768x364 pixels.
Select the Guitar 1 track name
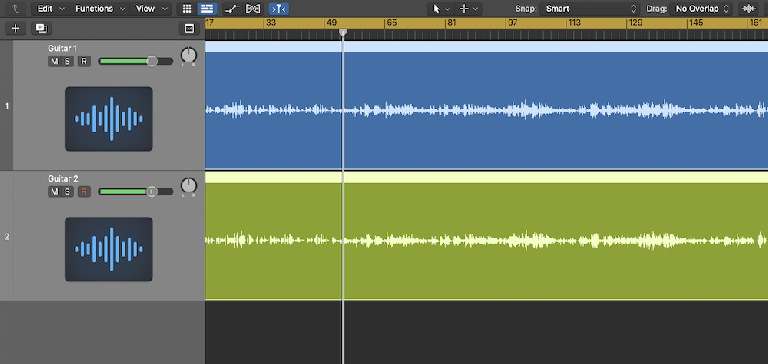tap(63, 48)
